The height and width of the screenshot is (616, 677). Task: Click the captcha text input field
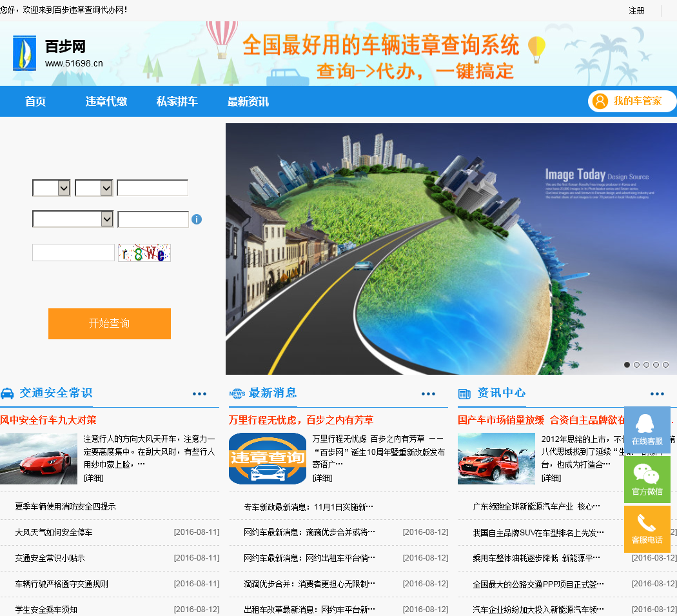click(74, 253)
